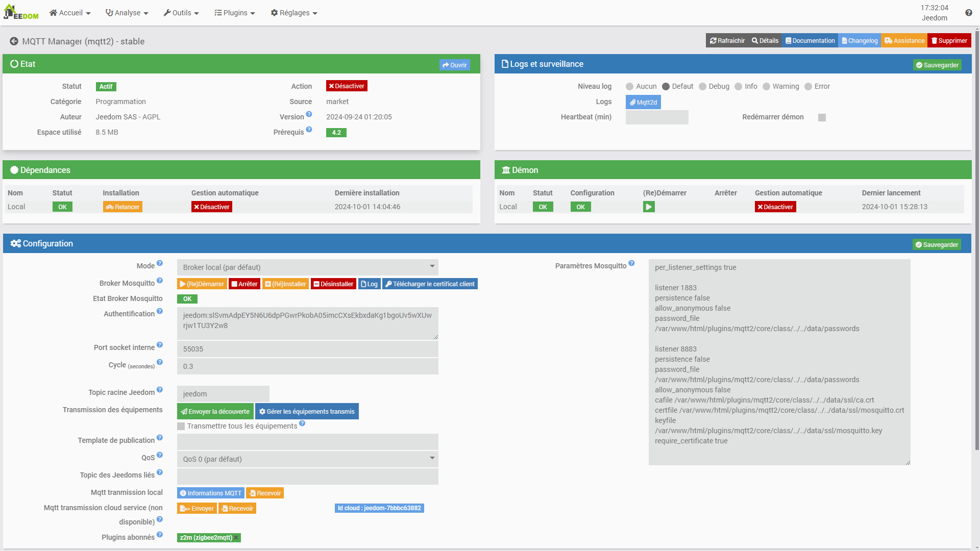Click the red Supprimer button
Screen dimensions: 980x551
coord(949,41)
